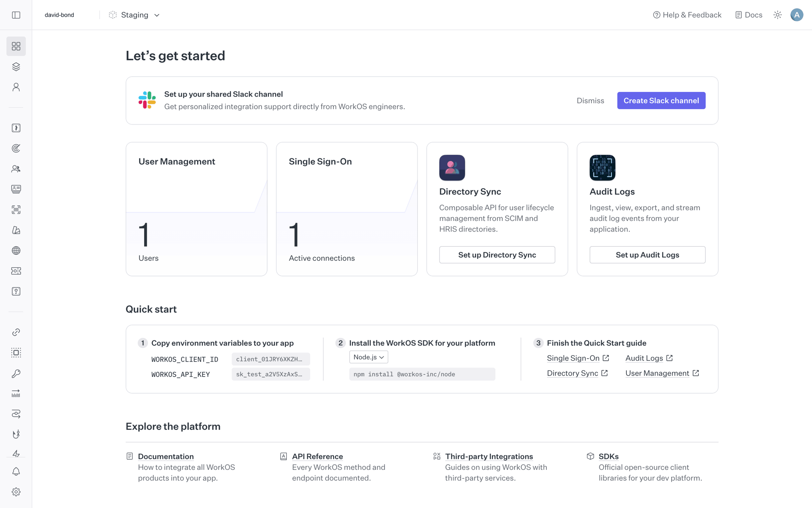Open the stacked layers sidebar icon
This screenshot has height=508, width=812.
(16, 66)
